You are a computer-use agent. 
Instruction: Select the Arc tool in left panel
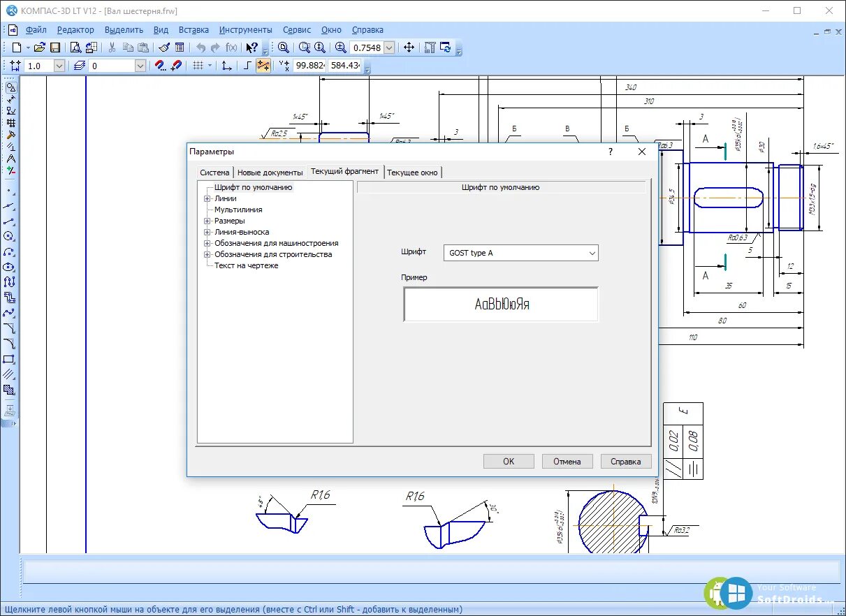click(x=10, y=251)
